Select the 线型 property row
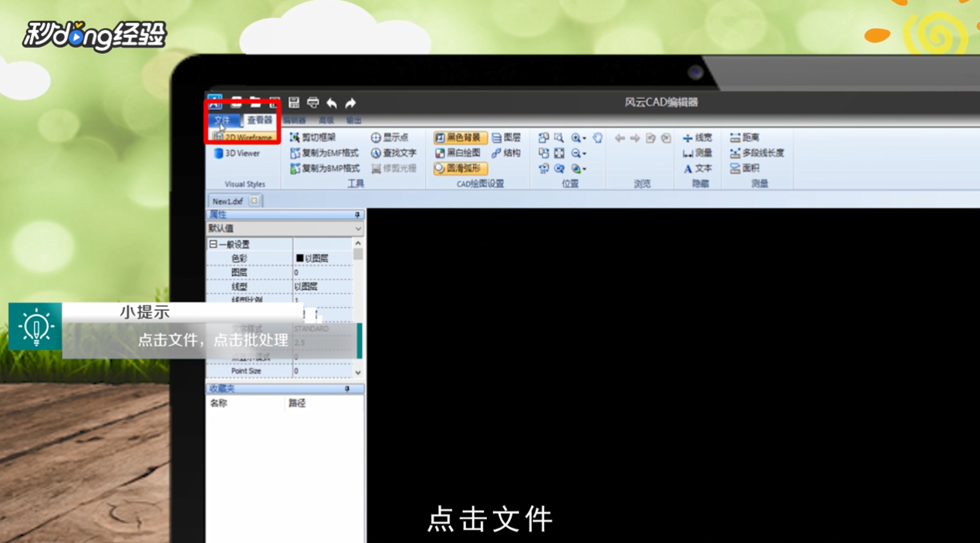Screen dimensions: 980x543 click(280, 286)
